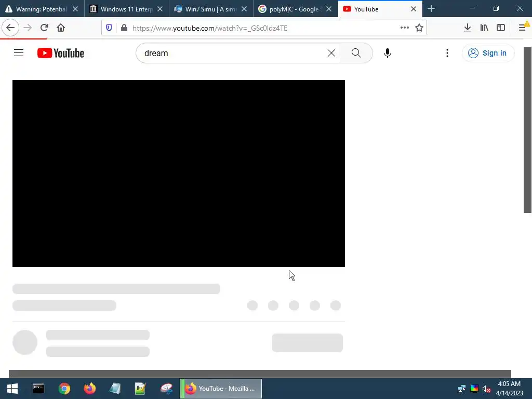Screen dimensions: 532x399
Task: Bookmark this page with the star
Action: click(419, 28)
